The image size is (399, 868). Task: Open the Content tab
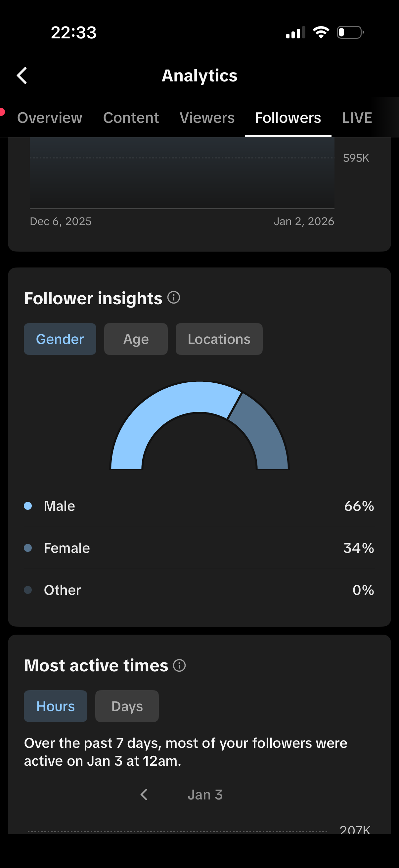pyautogui.click(x=131, y=118)
